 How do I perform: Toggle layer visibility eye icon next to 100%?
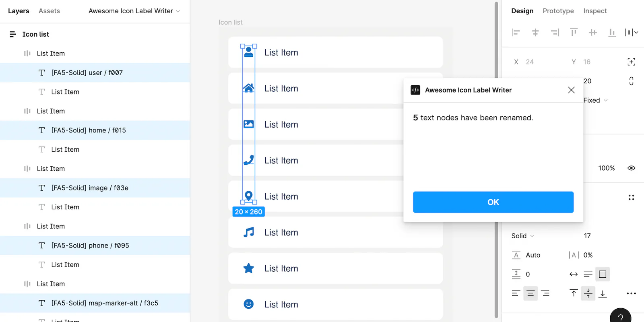coord(632,168)
